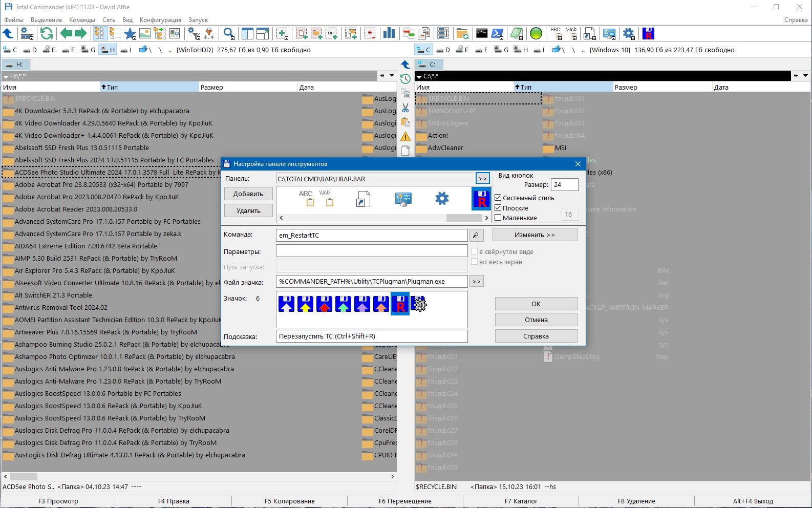Pick the floppy icon with yellow arrow
Image resolution: width=812 pixels, height=508 pixels.
tap(305, 304)
